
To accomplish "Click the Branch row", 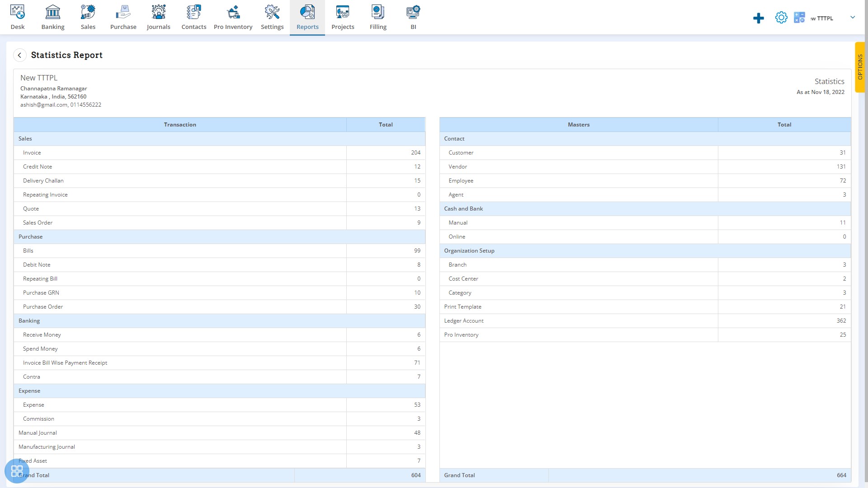I will click(x=645, y=265).
